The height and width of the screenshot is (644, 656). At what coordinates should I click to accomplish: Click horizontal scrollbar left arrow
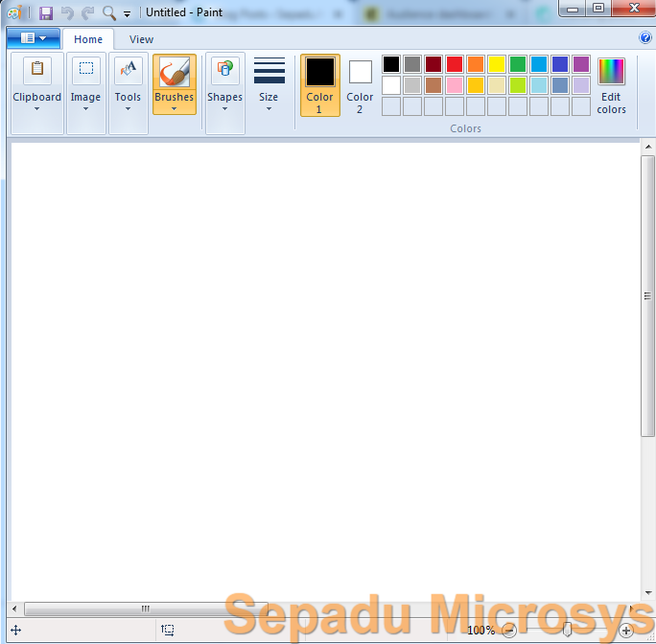pos(14,609)
